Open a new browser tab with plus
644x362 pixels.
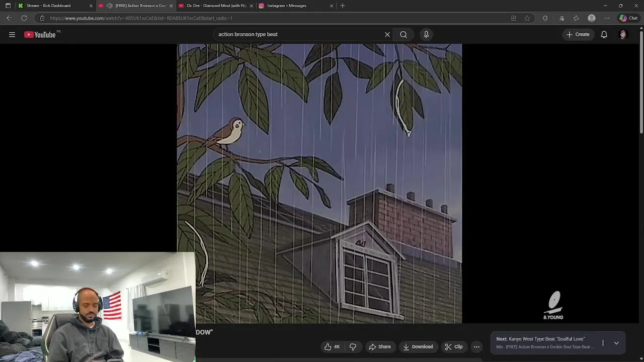(x=343, y=6)
